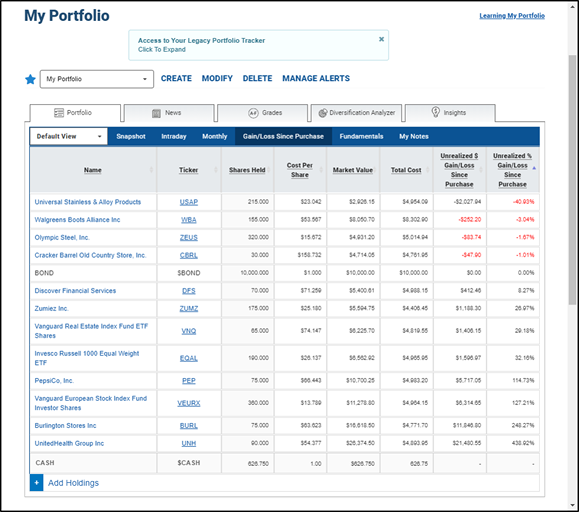The image size is (579, 512).
Task: Click the blue favorite star icon
Action: point(30,79)
